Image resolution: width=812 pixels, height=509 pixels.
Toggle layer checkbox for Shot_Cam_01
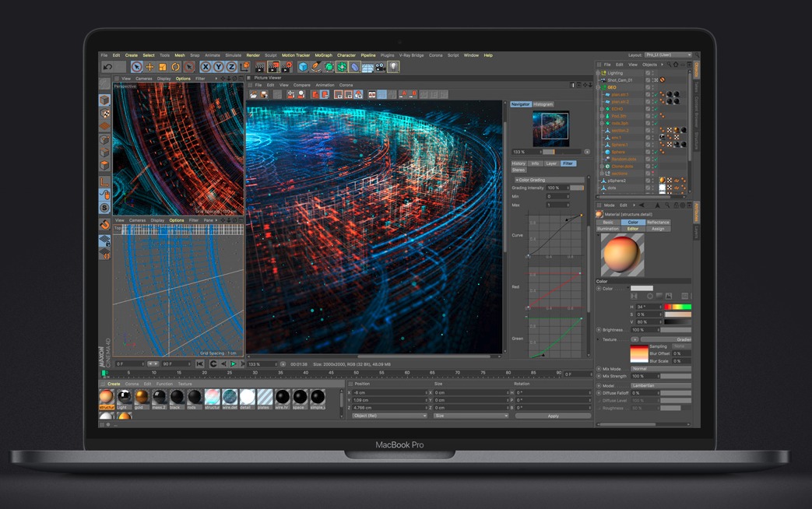[x=648, y=80]
